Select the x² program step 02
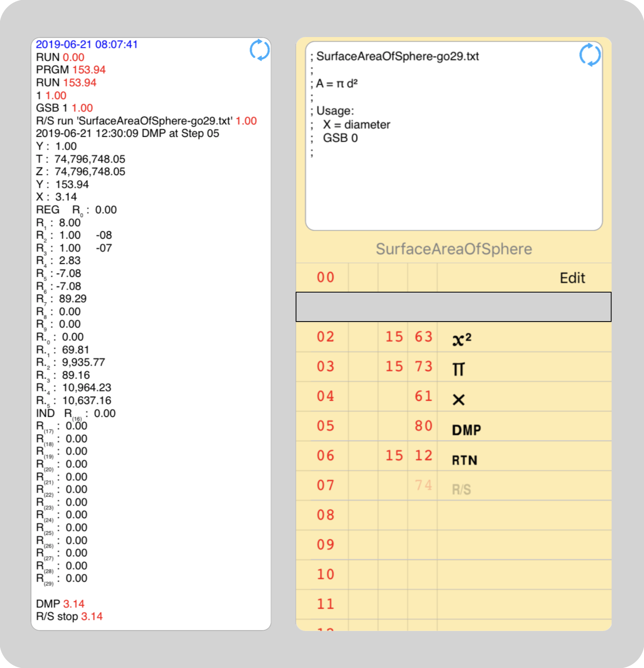644x668 pixels. (x=453, y=337)
